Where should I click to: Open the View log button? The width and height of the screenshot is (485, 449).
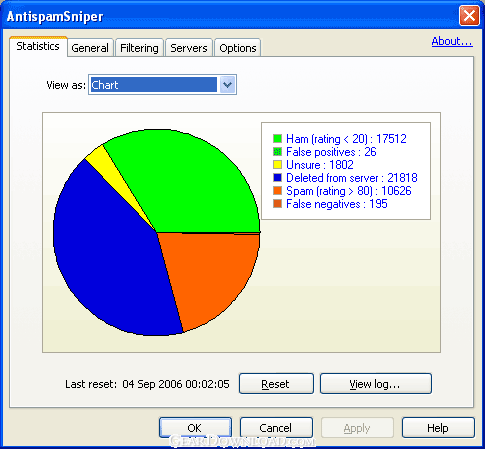coord(376,384)
